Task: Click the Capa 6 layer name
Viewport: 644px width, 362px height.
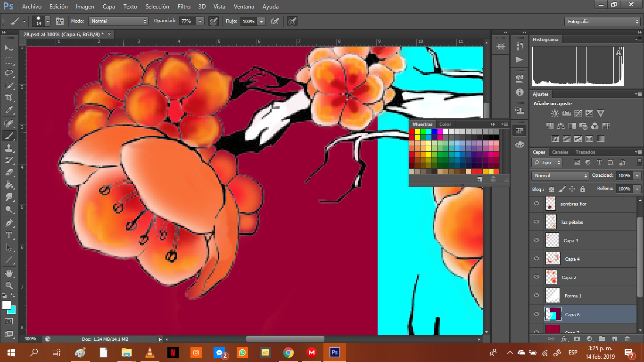Action: pyautogui.click(x=572, y=314)
